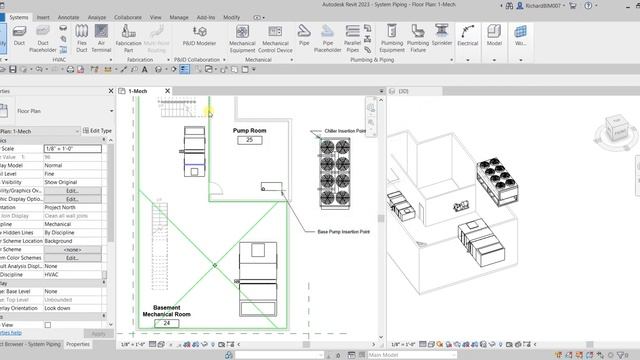
Task: Select the Pipe tool
Action: tap(304, 35)
